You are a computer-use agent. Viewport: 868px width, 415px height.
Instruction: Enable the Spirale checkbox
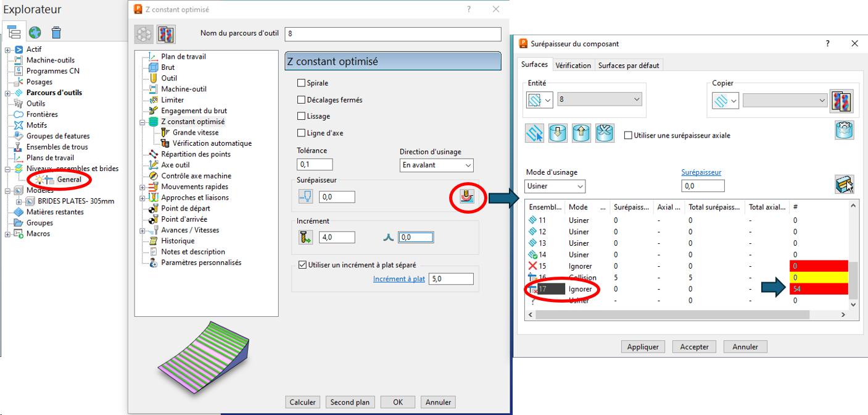tap(302, 83)
